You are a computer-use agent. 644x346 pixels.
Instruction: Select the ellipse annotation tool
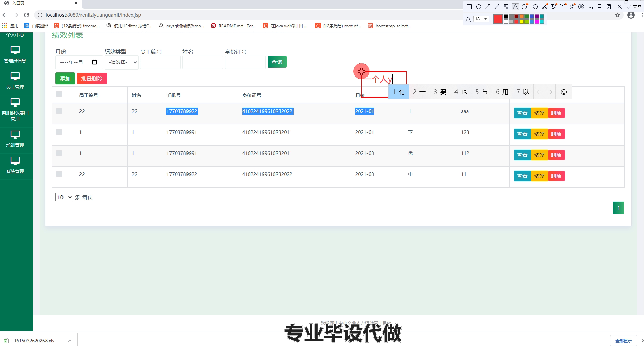[479, 7]
